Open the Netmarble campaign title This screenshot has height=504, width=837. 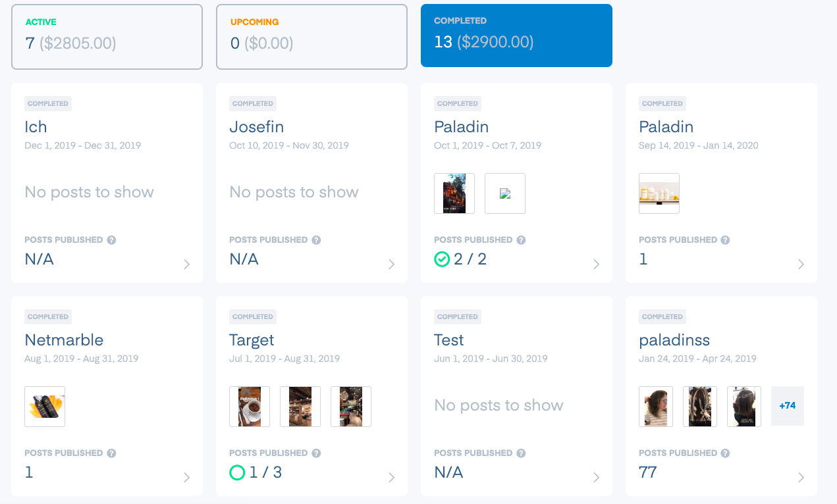(64, 340)
